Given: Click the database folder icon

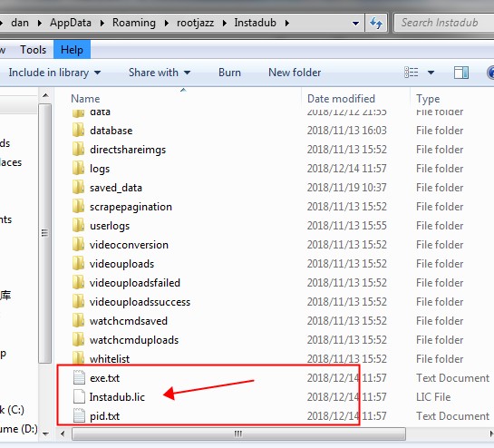Looking at the screenshot, I should point(78,131).
